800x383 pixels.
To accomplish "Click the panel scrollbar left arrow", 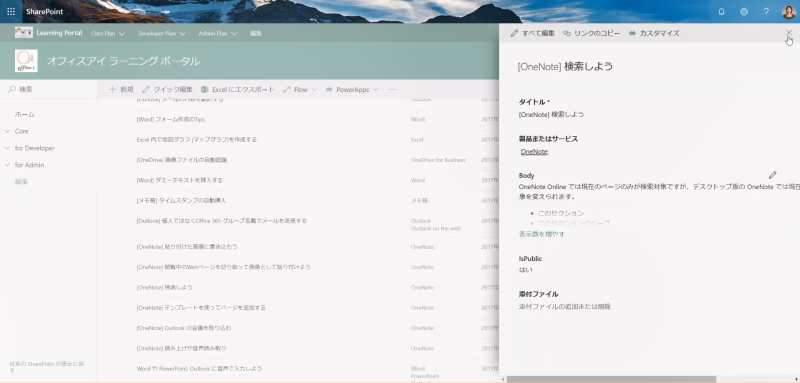I will (x=503, y=379).
